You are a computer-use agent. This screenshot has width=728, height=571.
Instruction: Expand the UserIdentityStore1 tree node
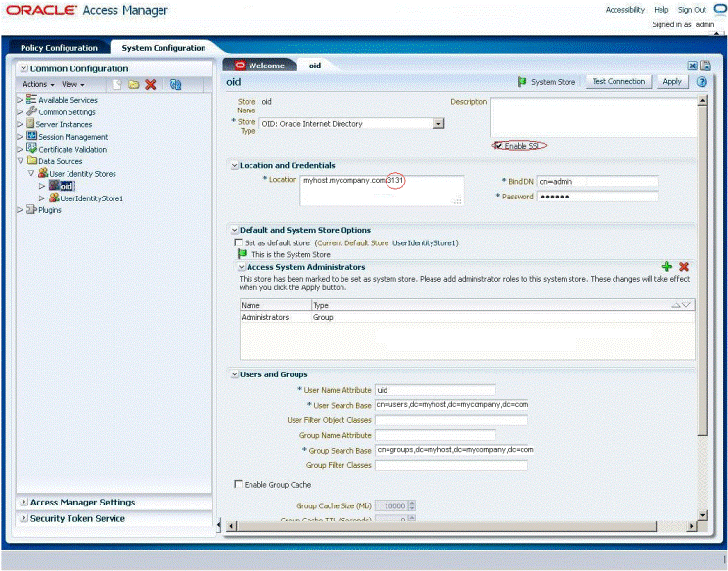click(42, 198)
